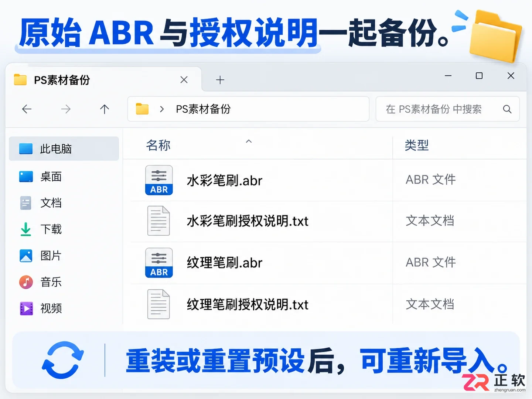Open 文档 in the sidebar
The width and height of the screenshot is (532, 399).
tap(64, 203)
